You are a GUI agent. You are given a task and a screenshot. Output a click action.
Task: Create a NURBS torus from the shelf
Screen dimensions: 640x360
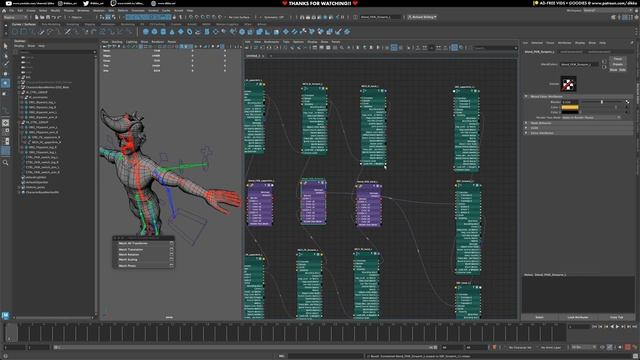tap(189, 31)
